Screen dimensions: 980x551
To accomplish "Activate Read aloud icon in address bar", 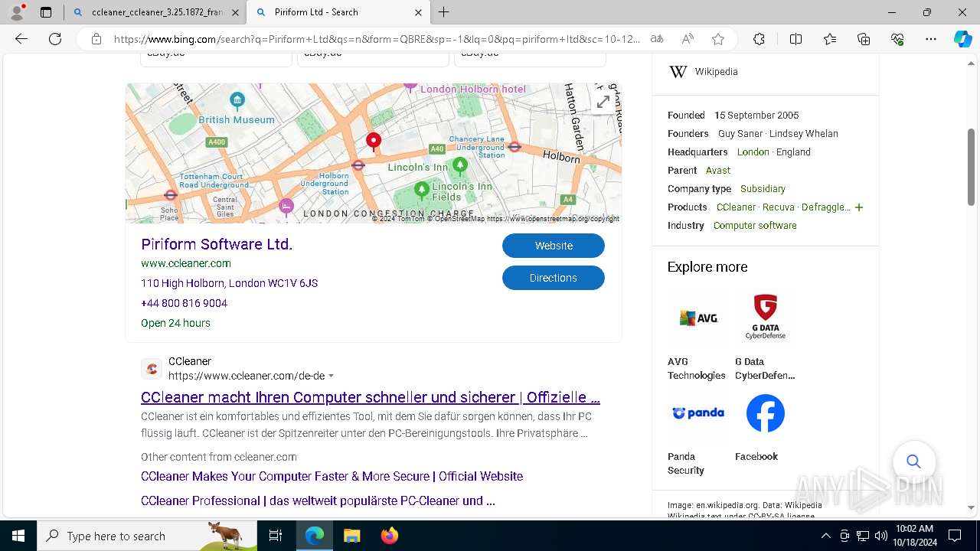I will [688, 39].
